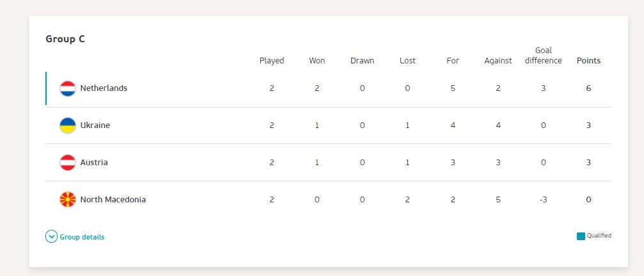The image size is (644, 276).
Task: Click the teal Qualified legend swatch
Action: click(x=581, y=236)
